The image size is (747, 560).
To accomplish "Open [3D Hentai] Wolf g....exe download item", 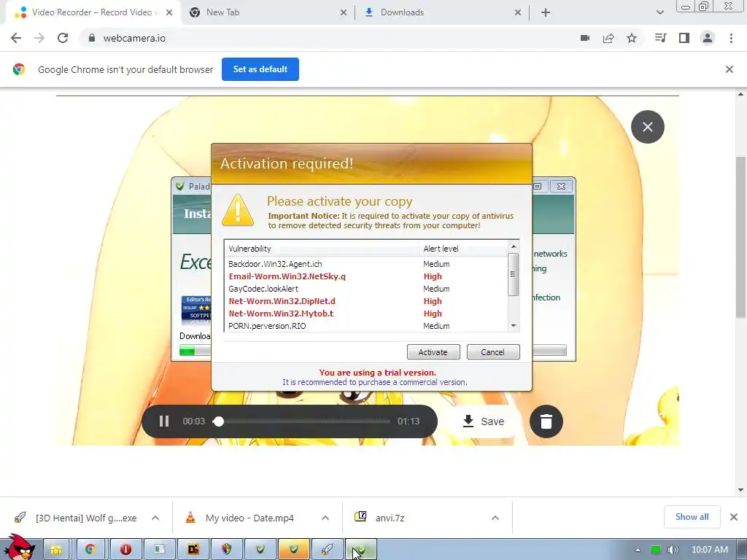I will pyautogui.click(x=76, y=518).
